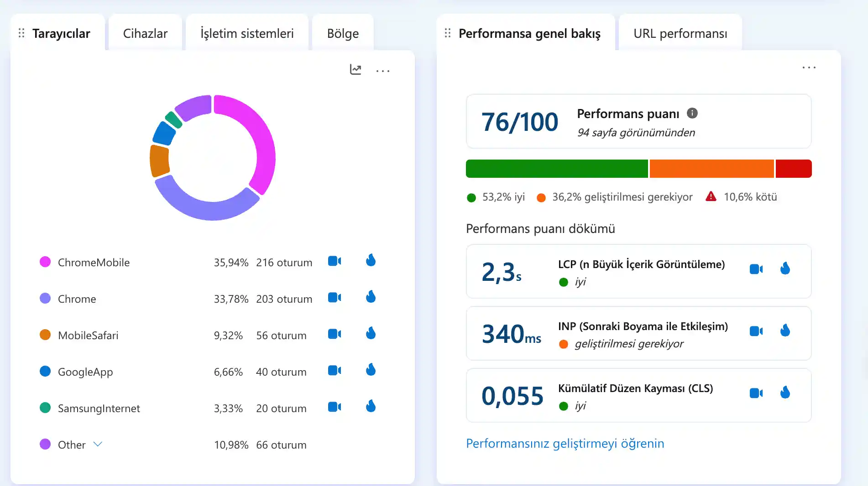Switch to the Cihazlar tab
This screenshot has width=868, height=486.
pos(145,33)
